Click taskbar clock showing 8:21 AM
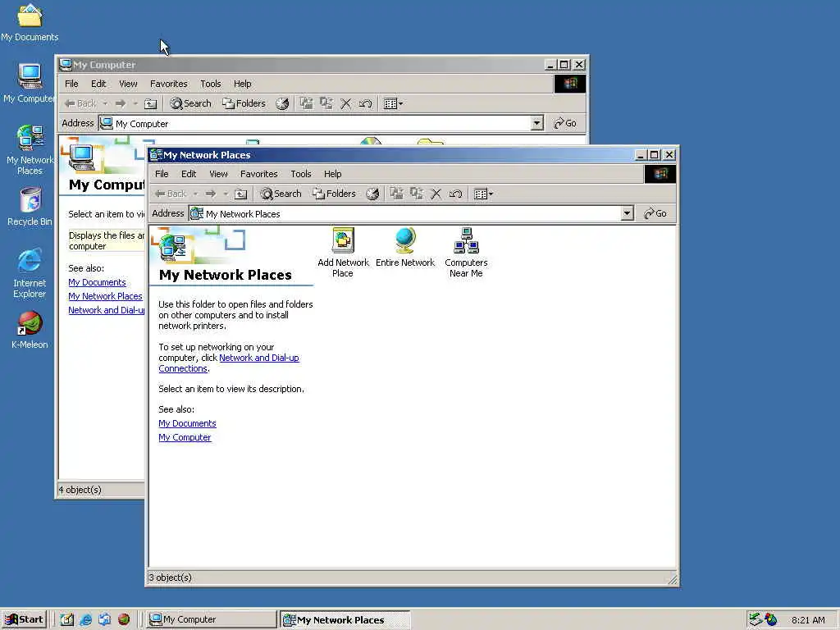The height and width of the screenshot is (630, 840). pyautogui.click(x=808, y=620)
